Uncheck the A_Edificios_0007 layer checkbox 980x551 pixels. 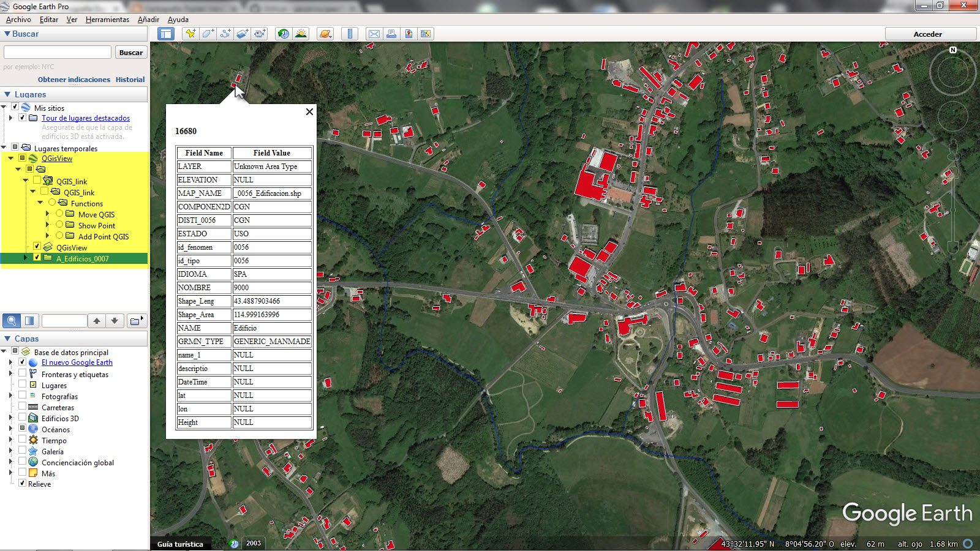pos(38,258)
